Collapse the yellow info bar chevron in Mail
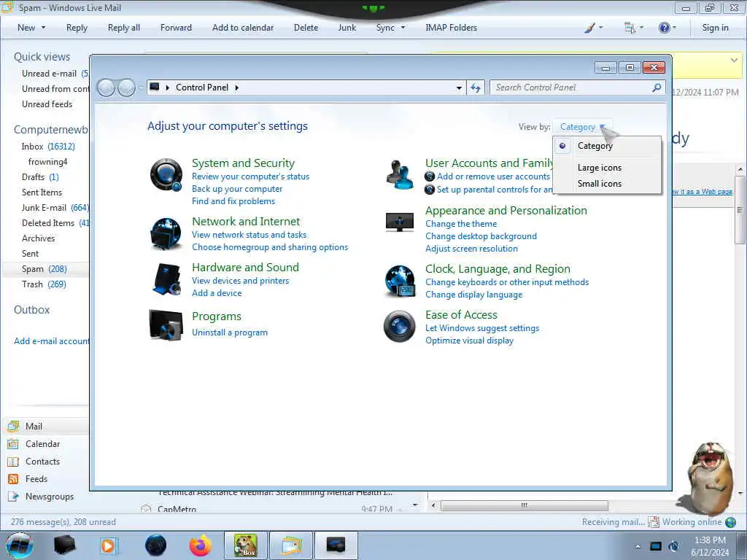Image resolution: width=747 pixels, height=560 pixels. [734, 61]
